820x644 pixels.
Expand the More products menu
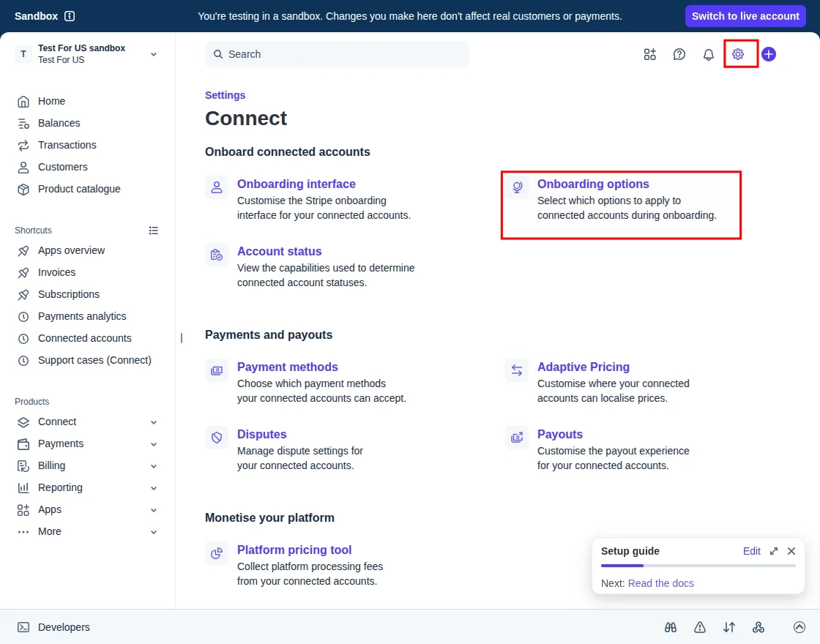click(154, 532)
